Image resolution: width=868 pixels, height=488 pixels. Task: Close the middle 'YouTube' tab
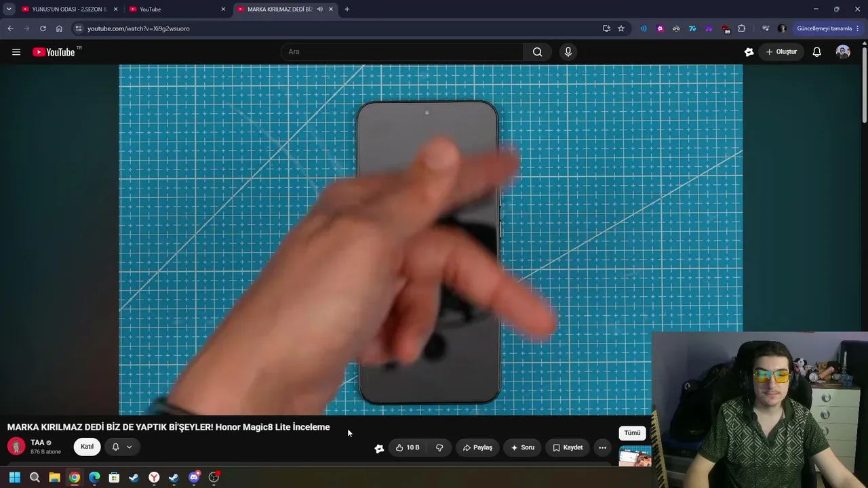(223, 9)
